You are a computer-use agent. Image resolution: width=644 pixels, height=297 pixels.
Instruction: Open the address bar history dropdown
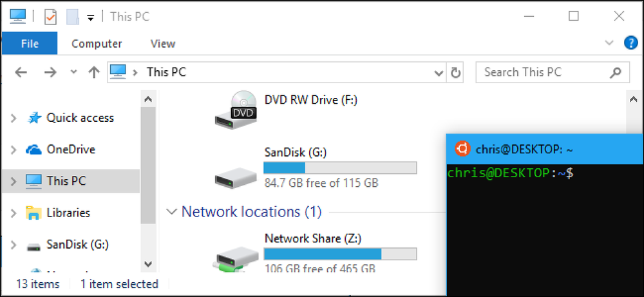[x=439, y=73]
